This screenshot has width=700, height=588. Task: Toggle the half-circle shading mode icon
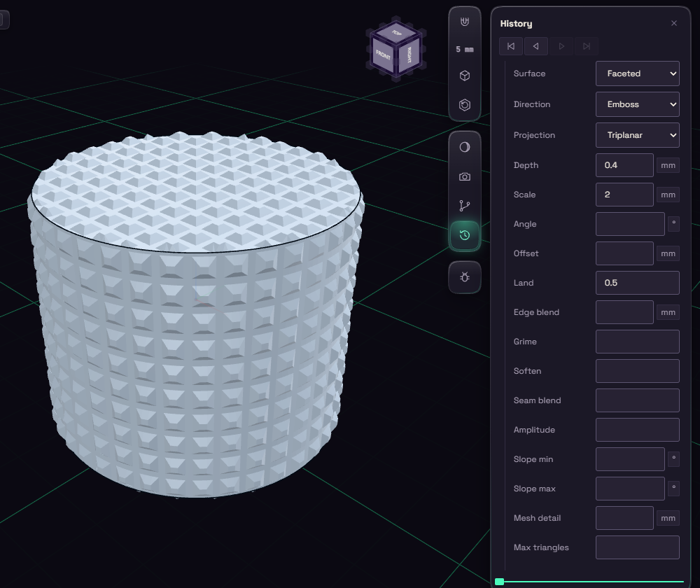pyautogui.click(x=465, y=147)
